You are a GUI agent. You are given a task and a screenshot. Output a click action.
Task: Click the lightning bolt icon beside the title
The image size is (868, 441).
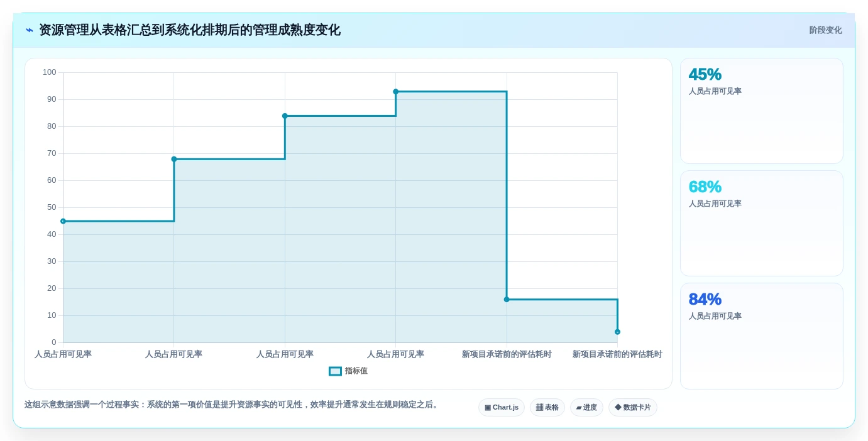29,30
